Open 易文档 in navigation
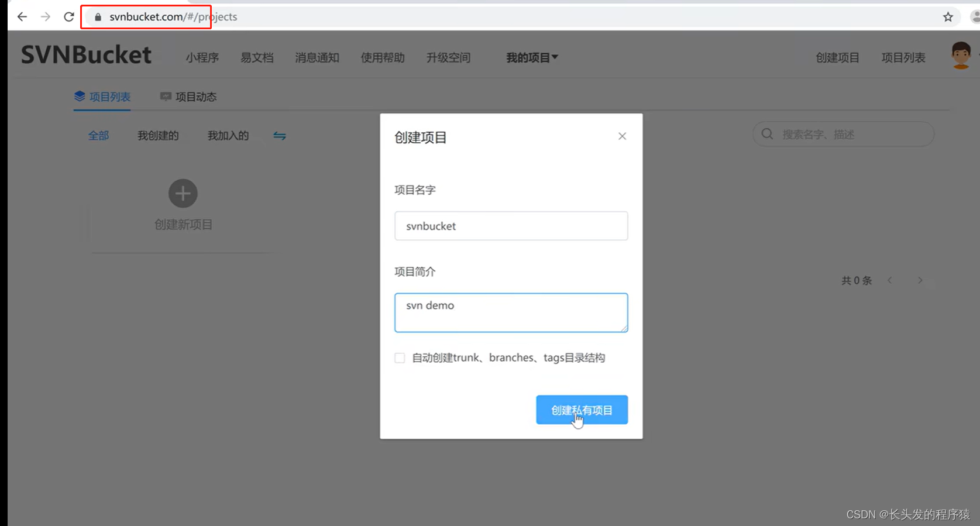Viewport: 980px width, 526px height. 257,57
